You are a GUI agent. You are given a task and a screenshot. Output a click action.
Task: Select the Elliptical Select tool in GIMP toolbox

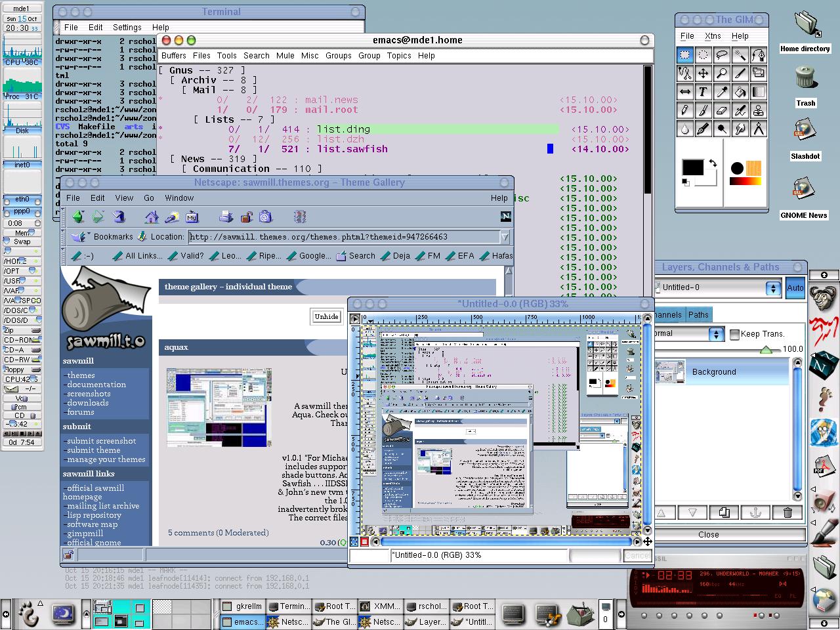703,55
